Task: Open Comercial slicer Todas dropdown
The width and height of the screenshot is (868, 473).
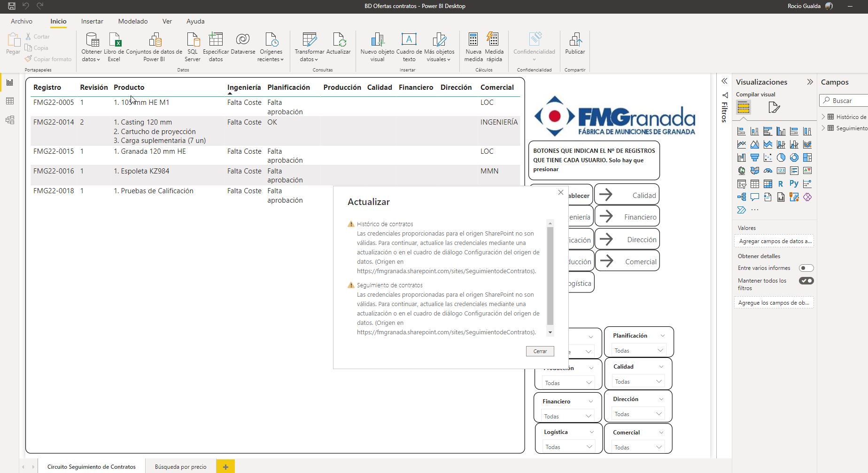Action: click(x=638, y=447)
